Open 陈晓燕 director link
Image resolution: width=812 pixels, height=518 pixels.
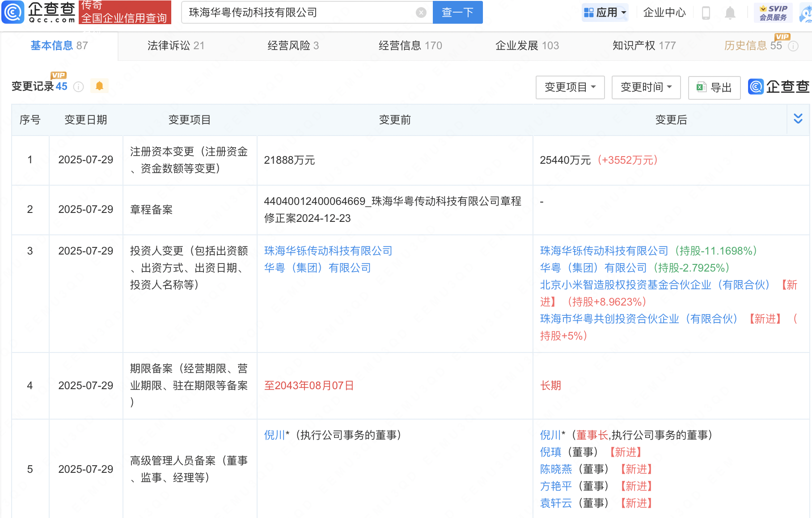pyautogui.click(x=556, y=469)
